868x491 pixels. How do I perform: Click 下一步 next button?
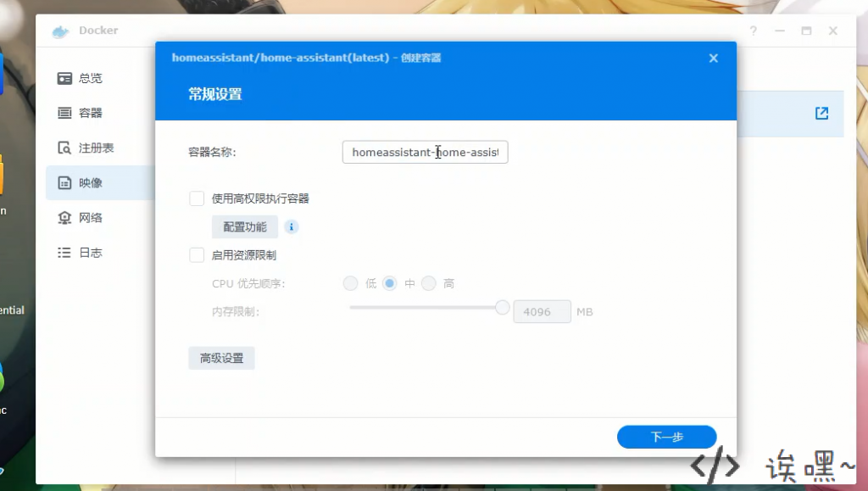pyautogui.click(x=666, y=437)
